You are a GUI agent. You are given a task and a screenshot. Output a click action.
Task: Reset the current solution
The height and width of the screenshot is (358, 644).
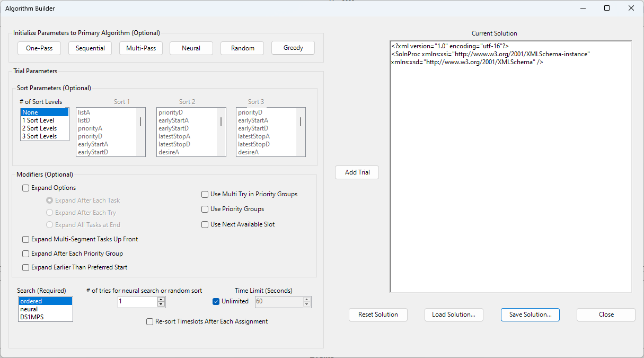[x=378, y=315]
